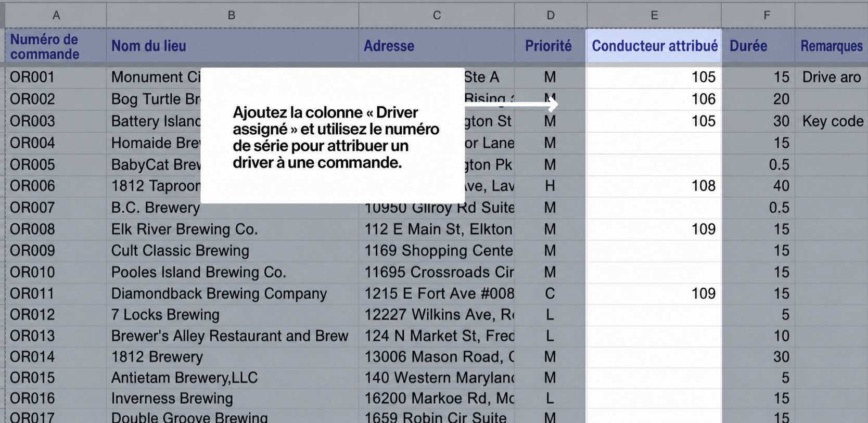
Task: Select order number cell OR001
Action: (x=56, y=77)
